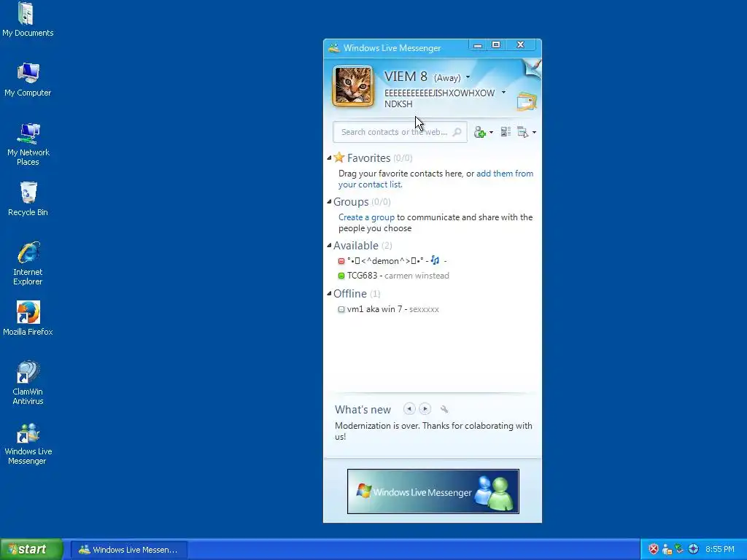
Task: Collapse the Offline section
Action: [329, 293]
